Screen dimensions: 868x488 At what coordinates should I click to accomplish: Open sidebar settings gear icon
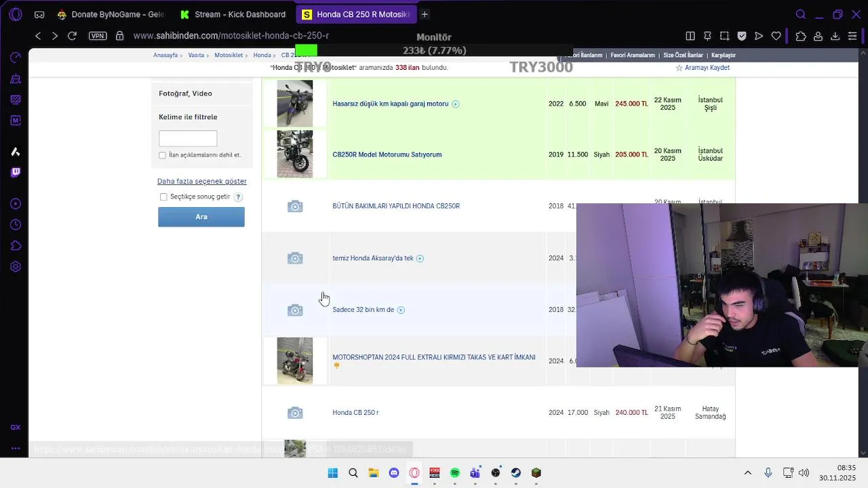[16, 266]
